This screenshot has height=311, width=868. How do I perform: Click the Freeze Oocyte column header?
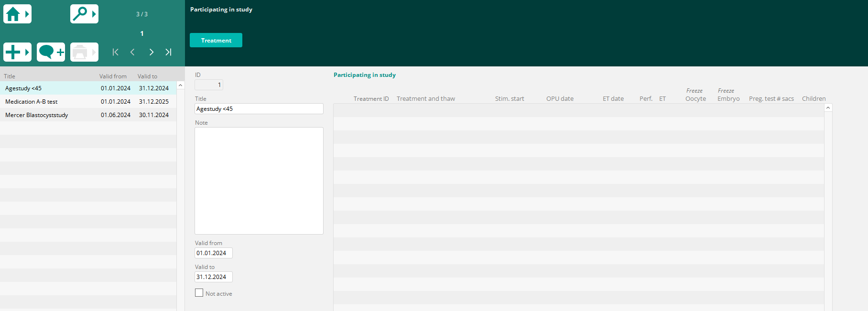(x=695, y=95)
